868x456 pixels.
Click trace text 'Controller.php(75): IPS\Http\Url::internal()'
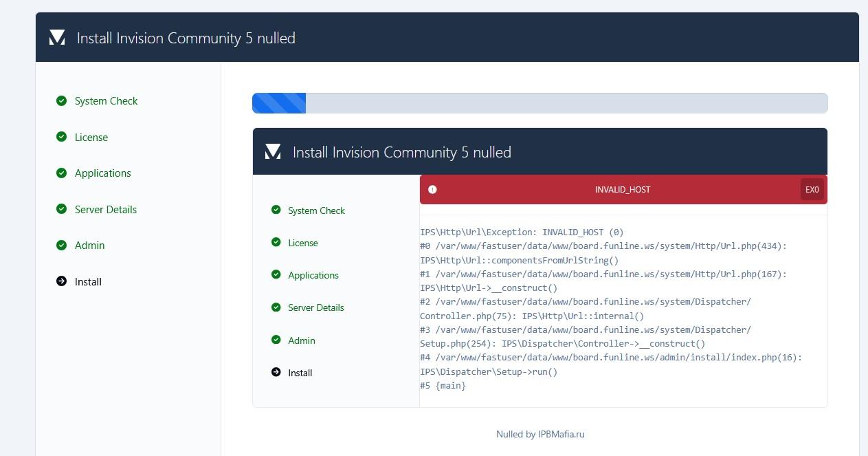pyautogui.click(x=532, y=316)
